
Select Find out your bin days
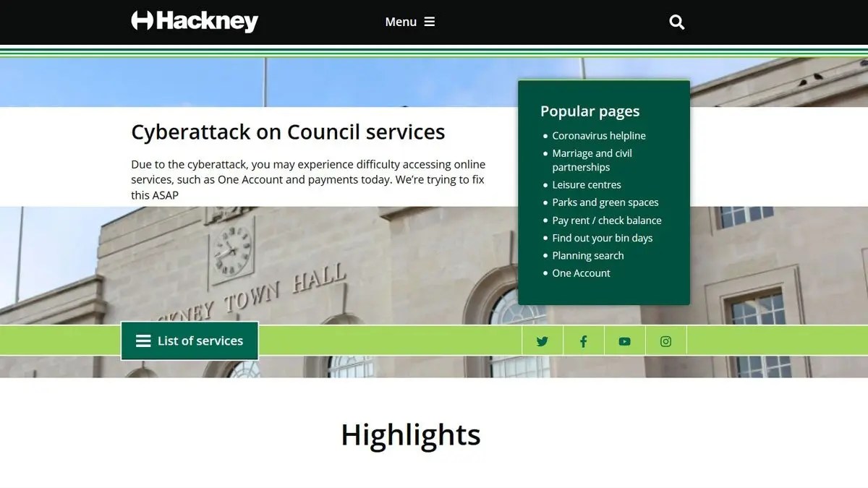tap(603, 238)
